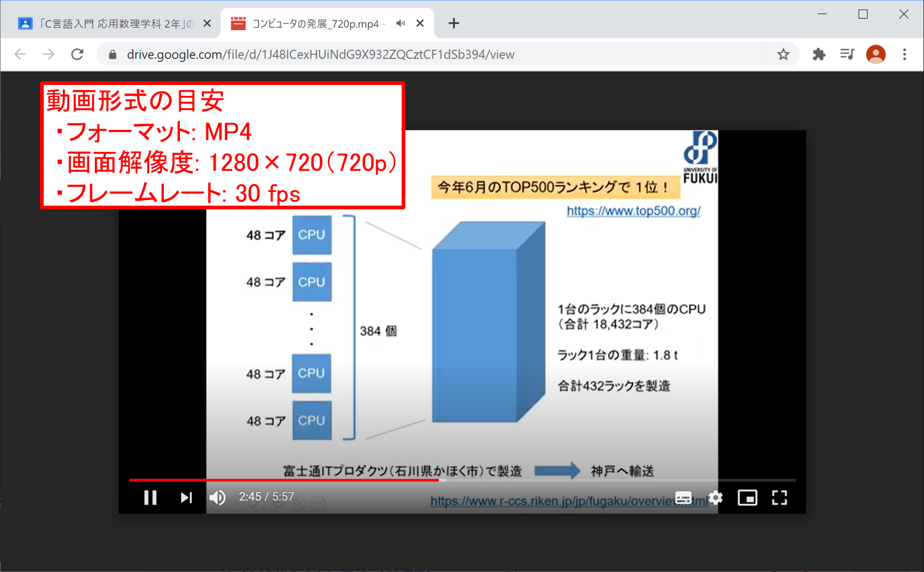Viewport: 924px width, 572px height.
Task: Click the video file icon on second tab
Action: (238, 23)
